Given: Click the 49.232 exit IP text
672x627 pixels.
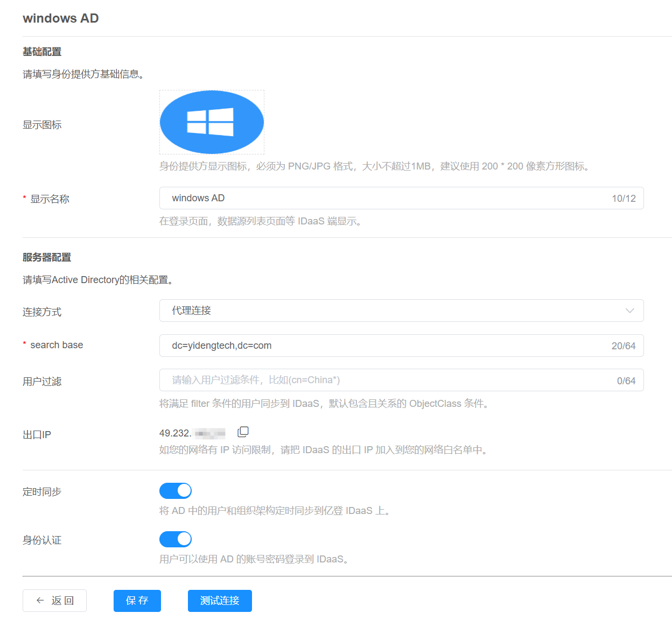Looking at the screenshot, I should 176,433.
